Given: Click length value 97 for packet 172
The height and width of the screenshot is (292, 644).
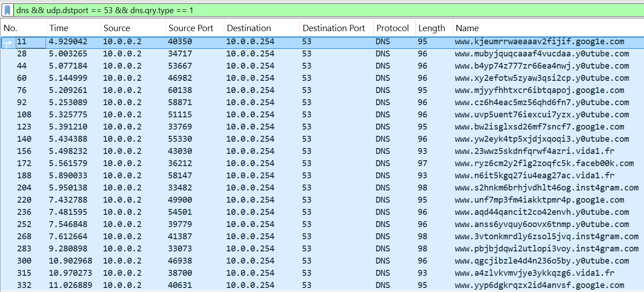Looking at the screenshot, I should click(423, 163).
